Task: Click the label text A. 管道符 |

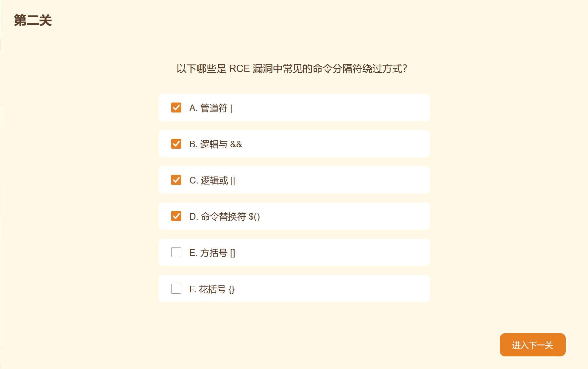Action: click(x=211, y=108)
